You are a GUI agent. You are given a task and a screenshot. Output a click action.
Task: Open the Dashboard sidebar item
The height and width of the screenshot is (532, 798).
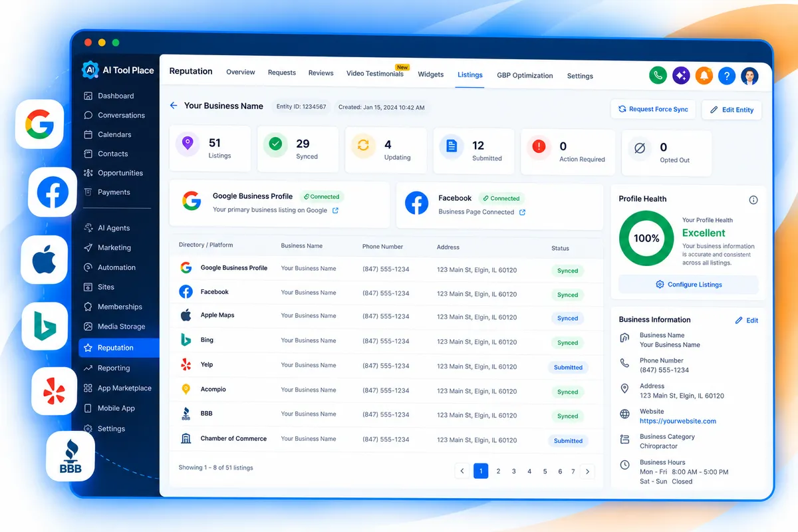click(x=108, y=96)
